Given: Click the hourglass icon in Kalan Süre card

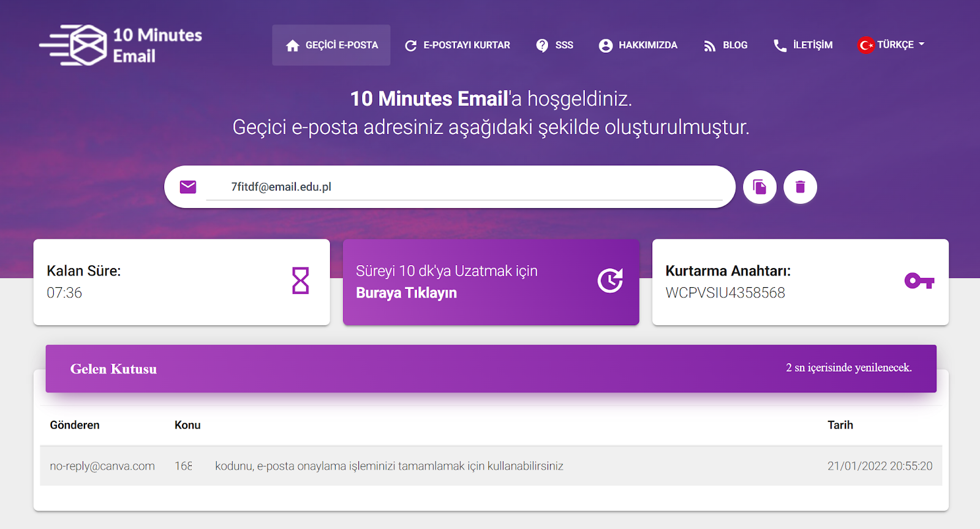Looking at the screenshot, I should pos(300,281).
